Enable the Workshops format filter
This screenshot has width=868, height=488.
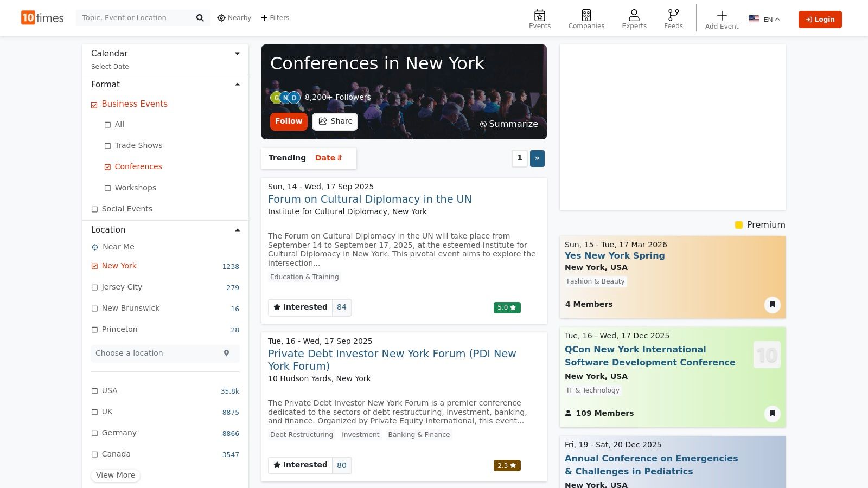click(107, 188)
